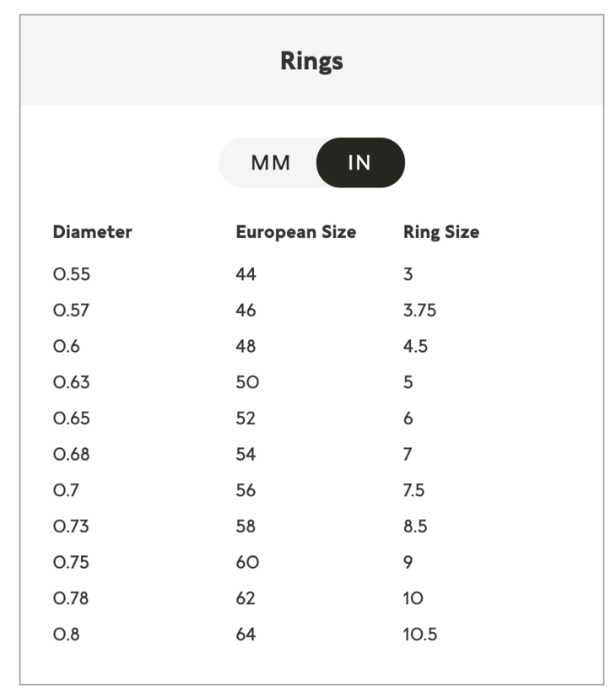The image size is (616, 697).
Task: Click European size 44
Action: pyautogui.click(x=246, y=274)
